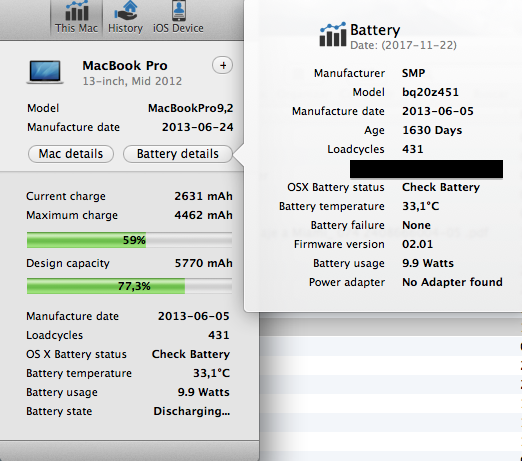
Task: Select the 4462 mAh maximum charge value
Action: (x=203, y=215)
